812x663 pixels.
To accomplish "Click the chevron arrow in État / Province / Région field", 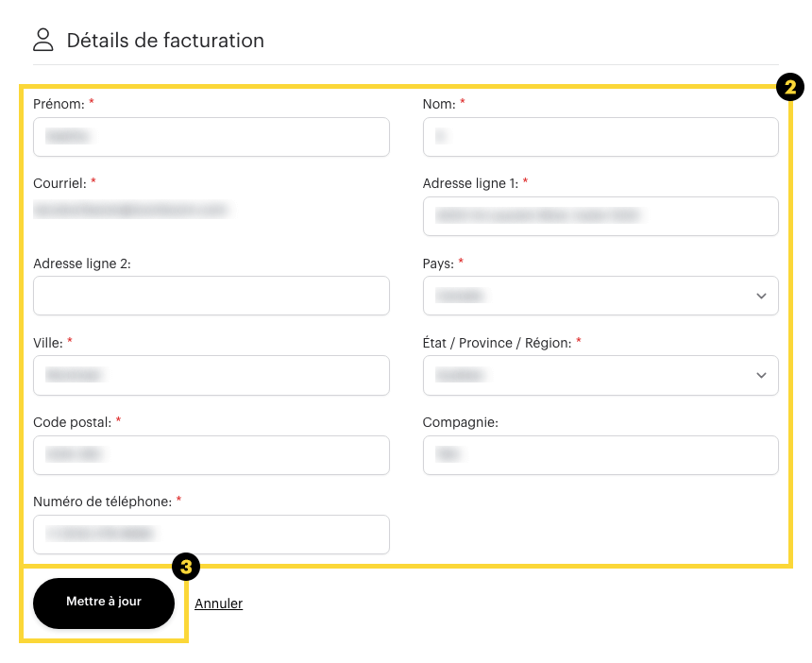I will coord(761,375).
